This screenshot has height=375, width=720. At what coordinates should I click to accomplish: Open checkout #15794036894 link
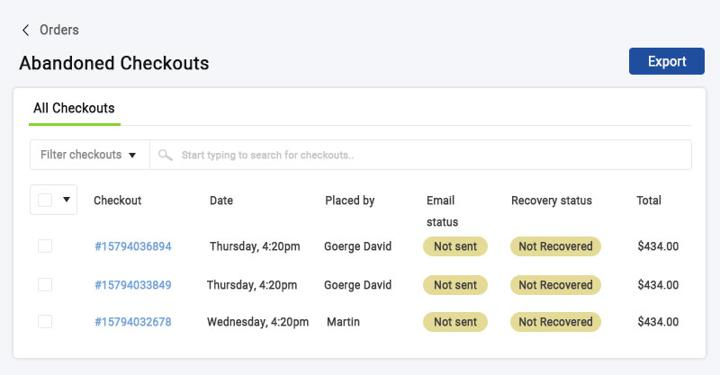(x=133, y=246)
